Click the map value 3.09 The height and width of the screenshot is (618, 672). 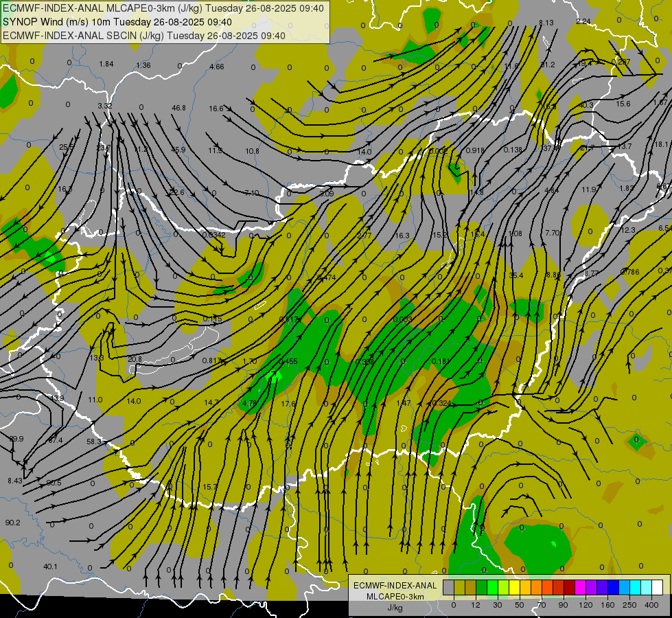coord(327,194)
